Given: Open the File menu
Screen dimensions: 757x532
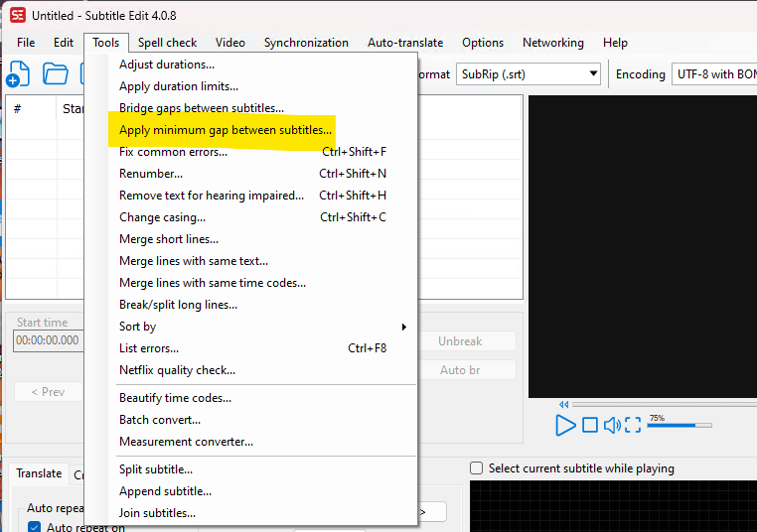Looking at the screenshot, I should (26, 43).
